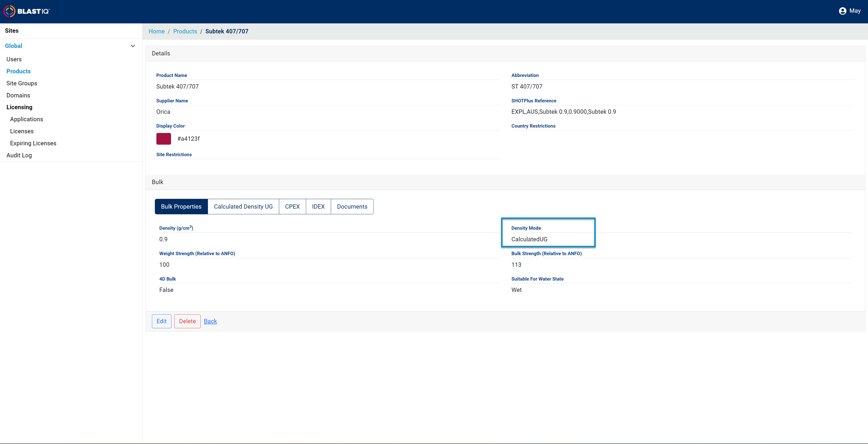Click the Country Restrictions label
The height and width of the screenshot is (444, 868).
pyautogui.click(x=533, y=126)
